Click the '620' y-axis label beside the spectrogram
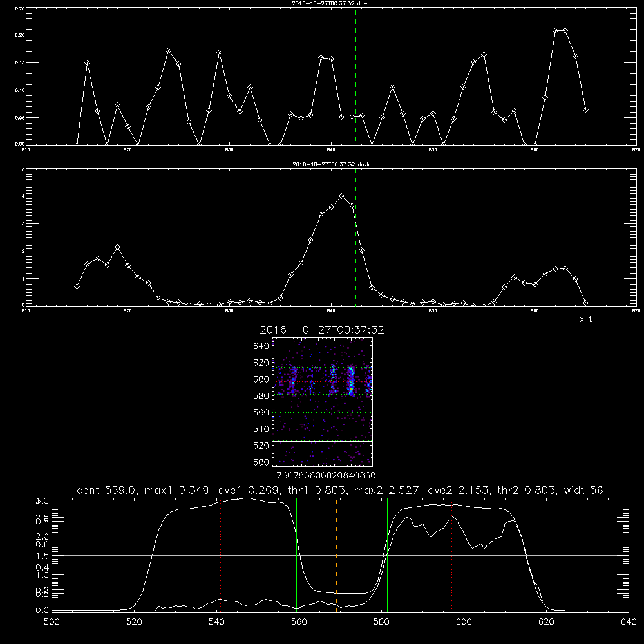The width and height of the screenshot is (644, 644). (x=261, y=363)
